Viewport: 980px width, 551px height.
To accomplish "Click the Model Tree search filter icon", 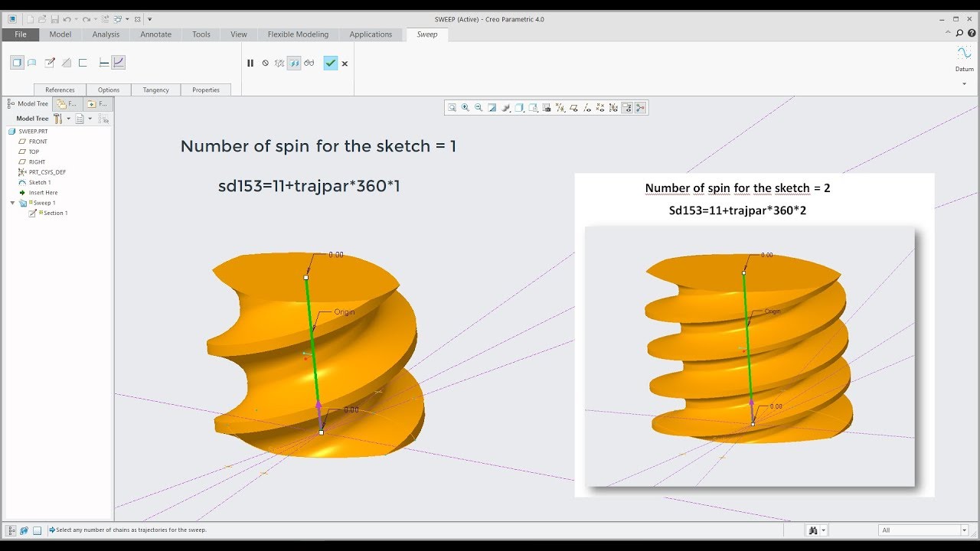I will [x=104, y=119].
